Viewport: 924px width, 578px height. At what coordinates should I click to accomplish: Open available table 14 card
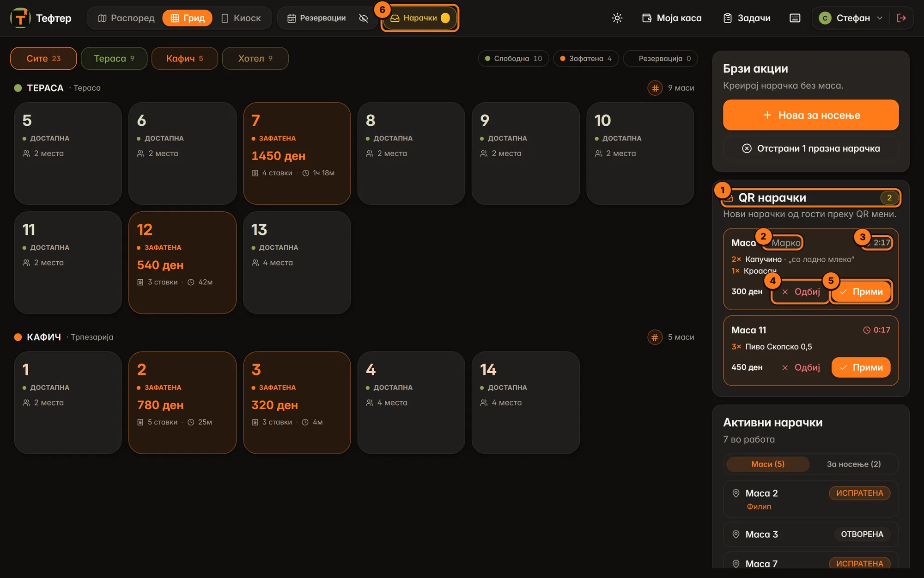click(x=526, y=403)
